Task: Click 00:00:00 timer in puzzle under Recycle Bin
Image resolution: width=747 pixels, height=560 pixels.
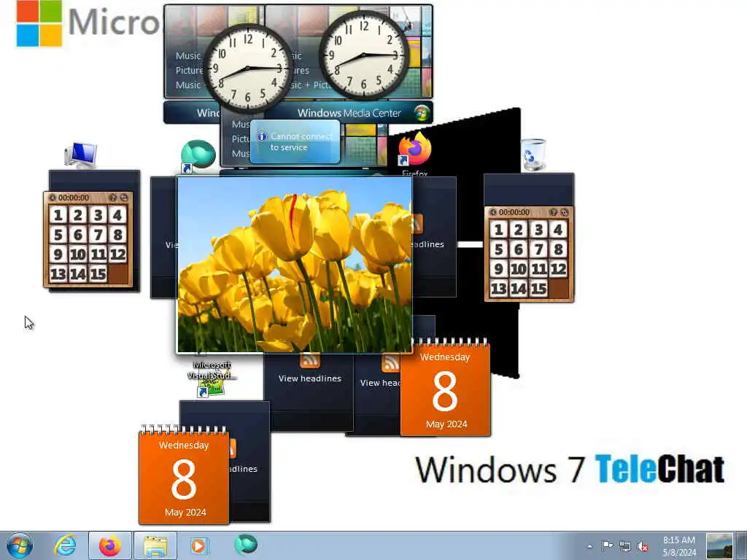Action: point(514,212)
